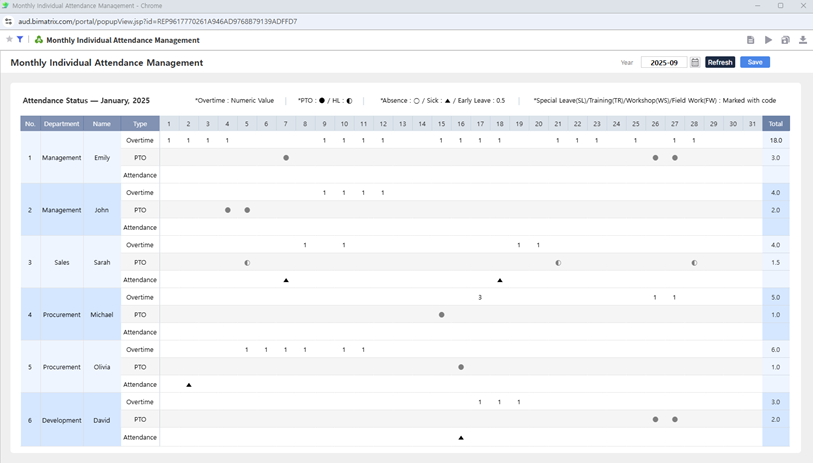Select Sarah's half-day leave marker on day 5
This screenshot has height=463, width=813.
pos(247,263)
